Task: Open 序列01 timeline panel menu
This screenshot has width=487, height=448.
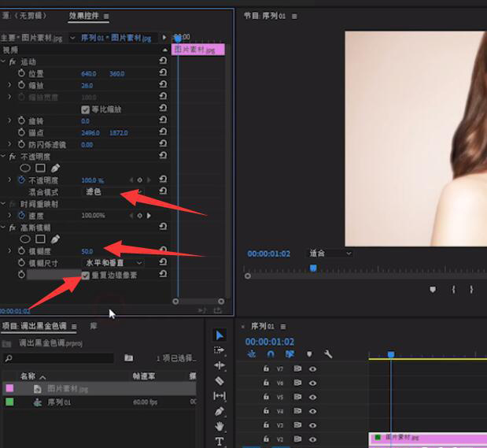Action: tap(283, 327)
